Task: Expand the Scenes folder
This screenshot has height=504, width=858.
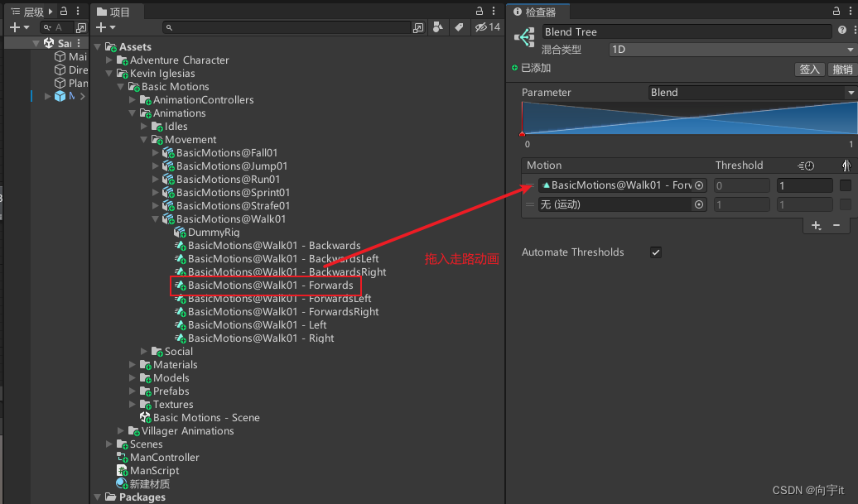Action: click(x=108, y=444)
